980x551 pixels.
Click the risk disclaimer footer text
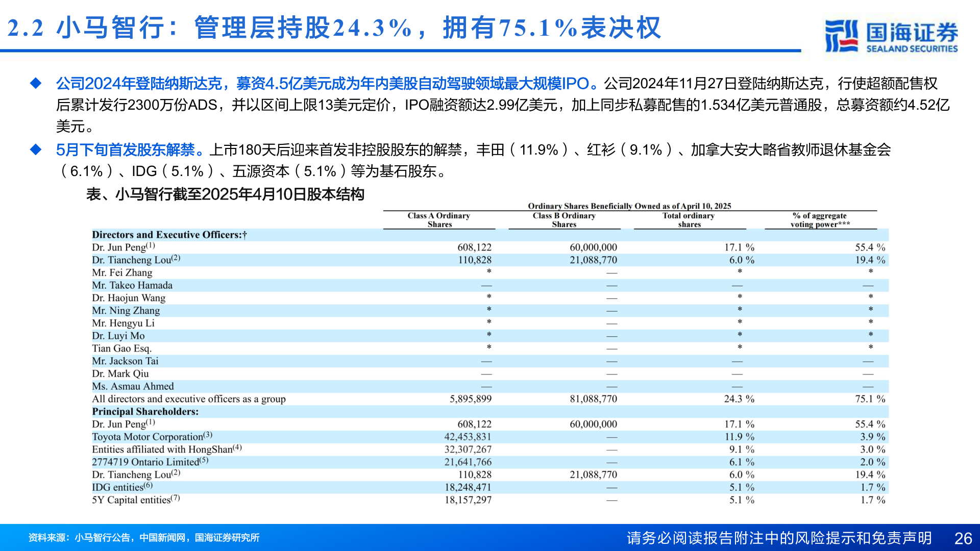(x=779, y=538)
